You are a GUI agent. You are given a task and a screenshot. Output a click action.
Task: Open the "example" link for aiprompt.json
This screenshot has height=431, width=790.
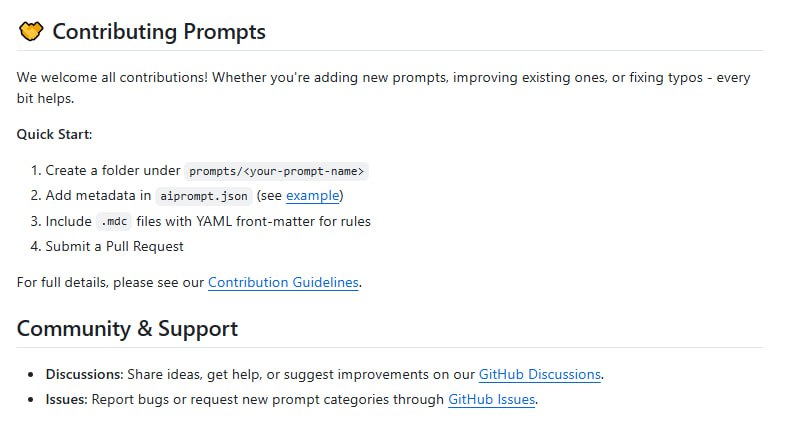pyautogui.click(x=312, y=196)
